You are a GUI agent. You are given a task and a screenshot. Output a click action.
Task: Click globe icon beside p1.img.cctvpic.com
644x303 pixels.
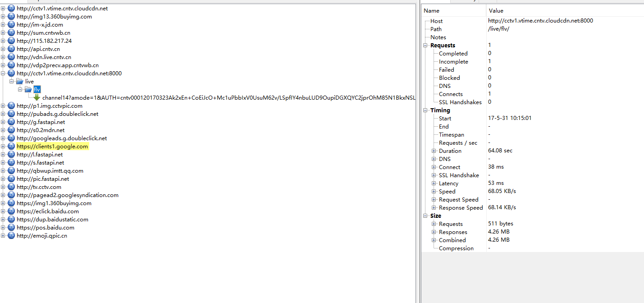click(x=11, y=106)
